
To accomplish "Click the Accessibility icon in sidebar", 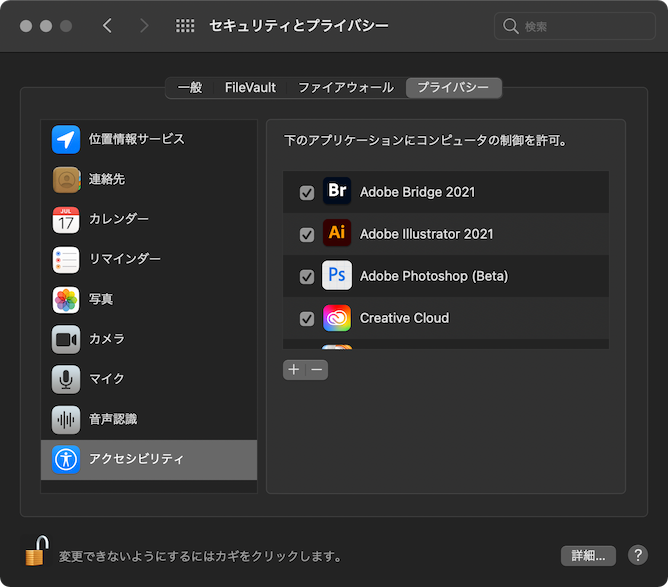I will [66, 459].
